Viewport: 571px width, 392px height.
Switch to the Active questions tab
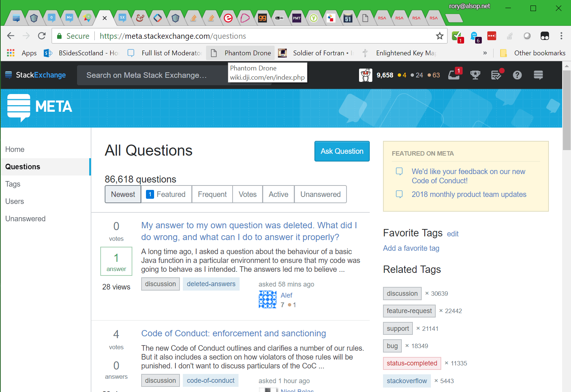(x=278, y=194)
